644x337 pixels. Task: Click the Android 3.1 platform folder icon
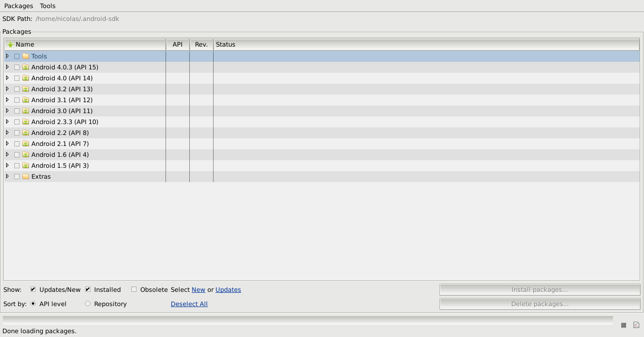point(26,100)
